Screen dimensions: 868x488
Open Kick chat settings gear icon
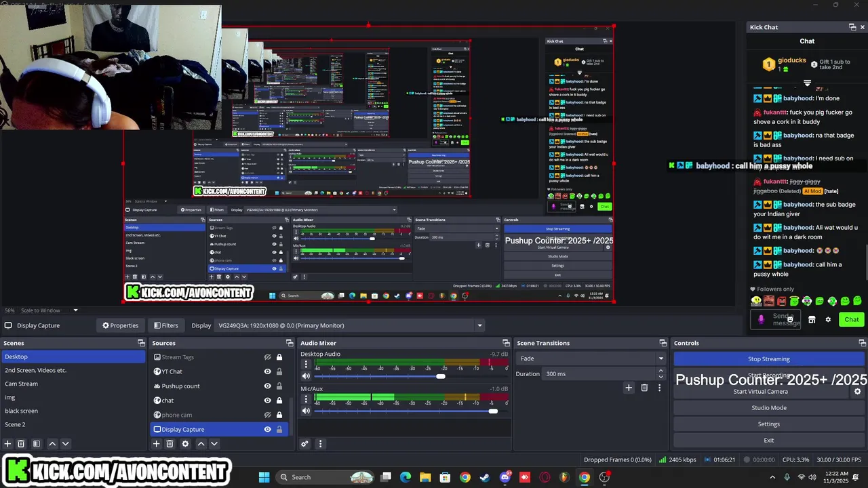828,319
